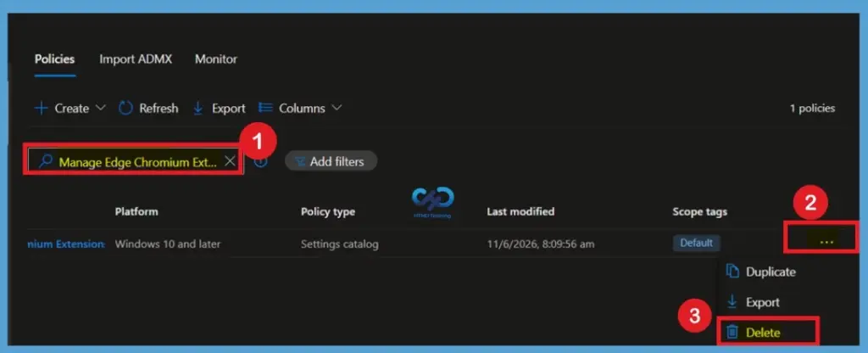Click Export in the toolbar
This screenshot has width=868, height=353.
coord(220,108)
